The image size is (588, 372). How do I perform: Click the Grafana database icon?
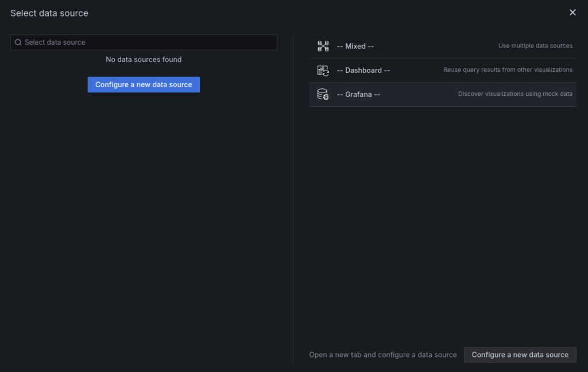(323, 94)
